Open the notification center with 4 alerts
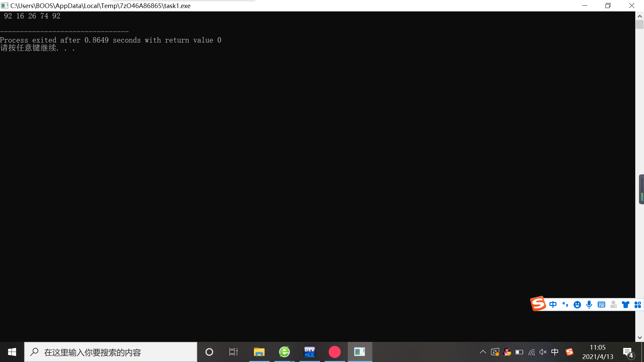 tap(628, 353)
